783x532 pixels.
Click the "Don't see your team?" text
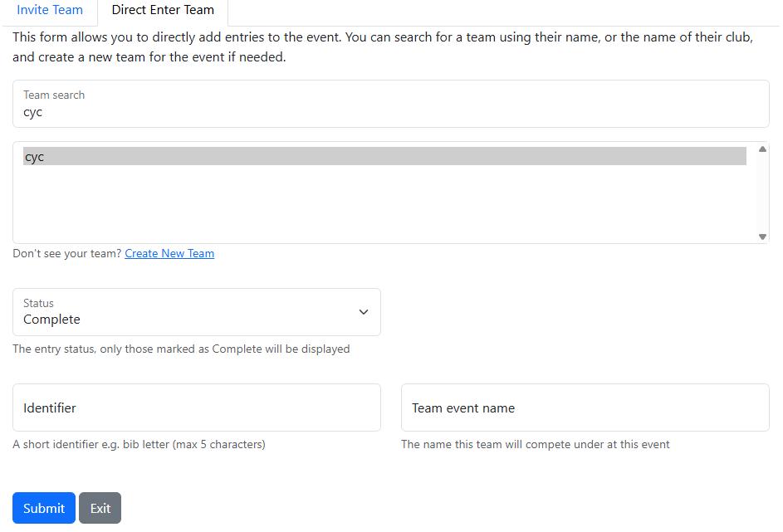[x=67, y=254]
